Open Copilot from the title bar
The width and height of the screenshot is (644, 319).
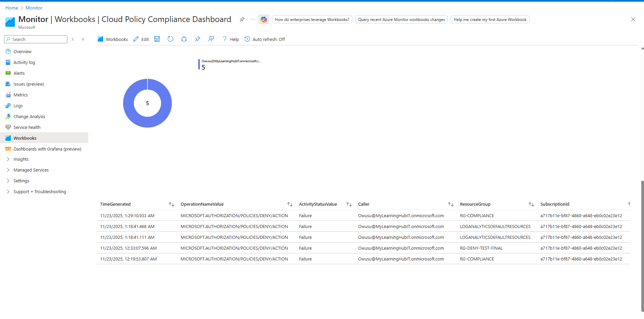coord(263,19)
